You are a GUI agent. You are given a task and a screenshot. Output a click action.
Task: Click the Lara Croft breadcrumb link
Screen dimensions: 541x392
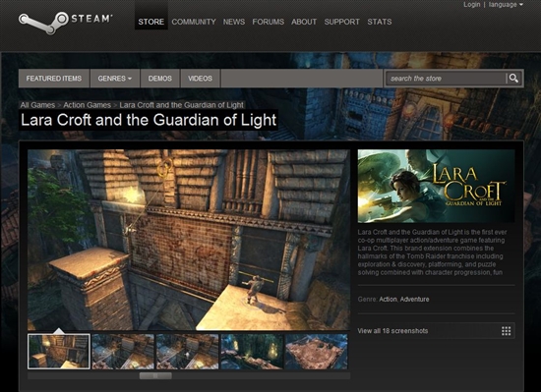[182, 105]
